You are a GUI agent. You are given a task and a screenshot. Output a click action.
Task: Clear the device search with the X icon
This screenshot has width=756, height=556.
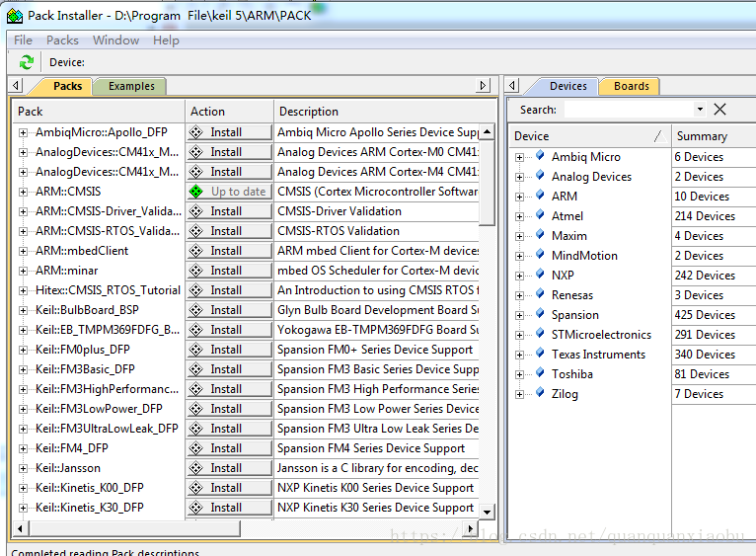(x=719, y=110)
